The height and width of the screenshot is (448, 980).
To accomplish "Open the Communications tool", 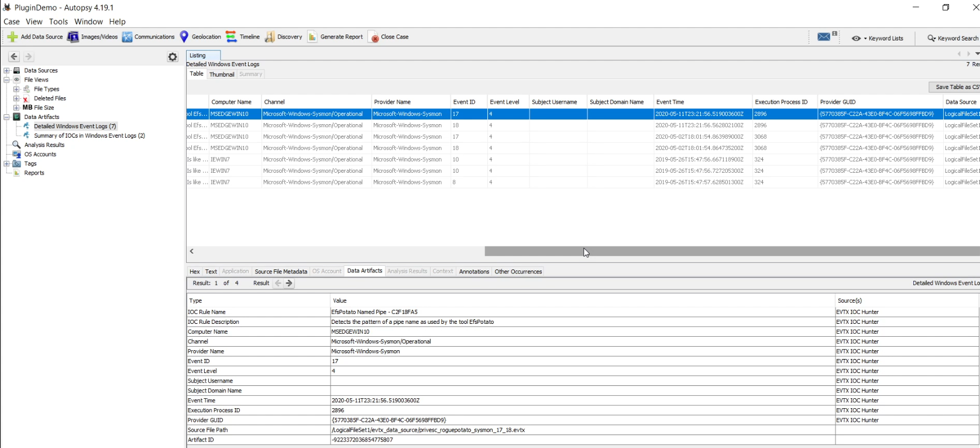I will (148, 37).
